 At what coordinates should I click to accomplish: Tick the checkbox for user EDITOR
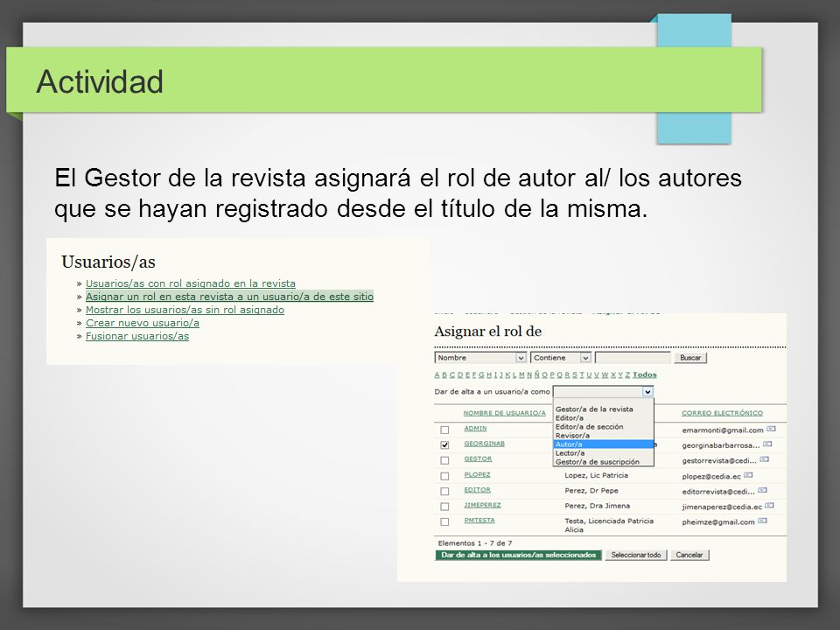(x=444, y=491)
